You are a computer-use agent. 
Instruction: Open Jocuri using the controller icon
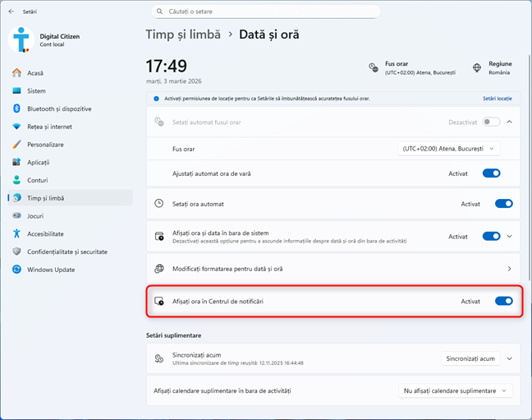pos(16,216)
